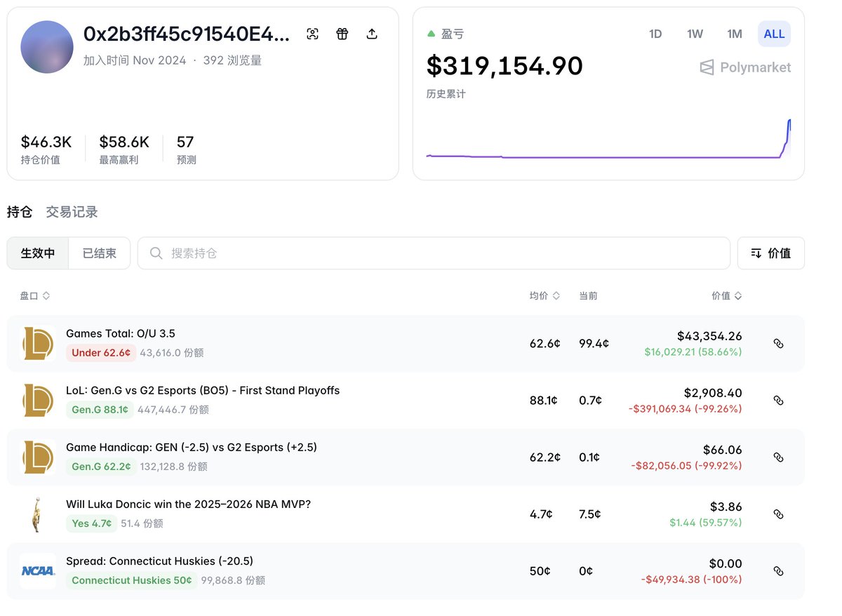Open Game Handicap GEN (-2.5) market

click(x=192, y=448)
